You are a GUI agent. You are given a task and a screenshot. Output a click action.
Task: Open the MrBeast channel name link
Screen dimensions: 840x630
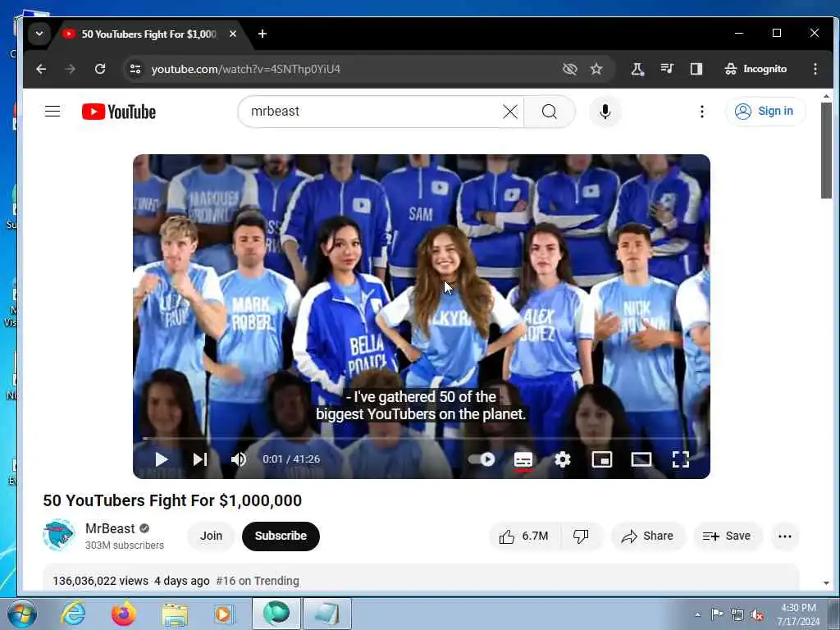pyautogui.click(x=111, y=528)
